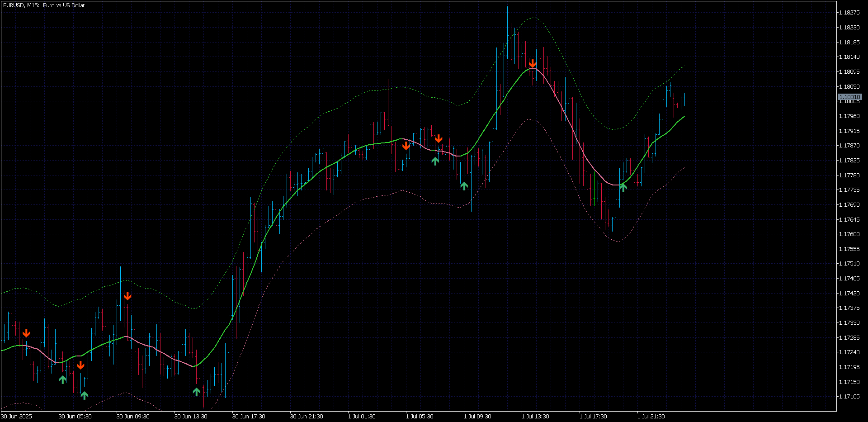868x422 pixels.
Task: Click price level 1.17240 on the axis
Action: 849,352
